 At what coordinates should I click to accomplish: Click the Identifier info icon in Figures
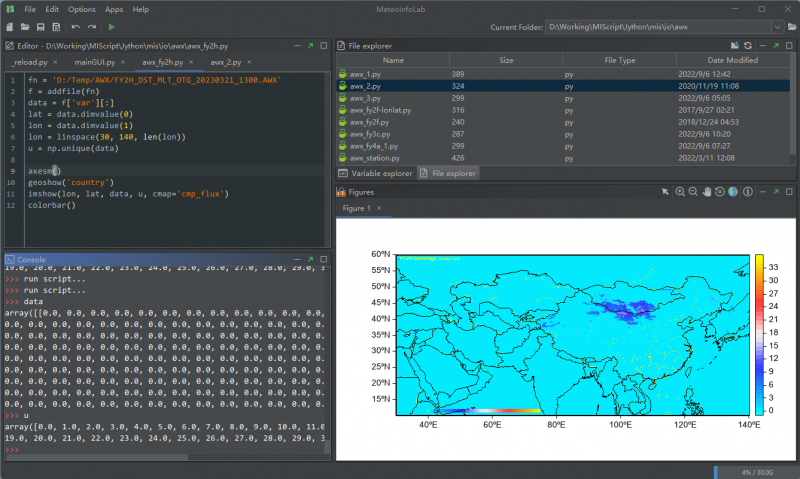[747, 191]
